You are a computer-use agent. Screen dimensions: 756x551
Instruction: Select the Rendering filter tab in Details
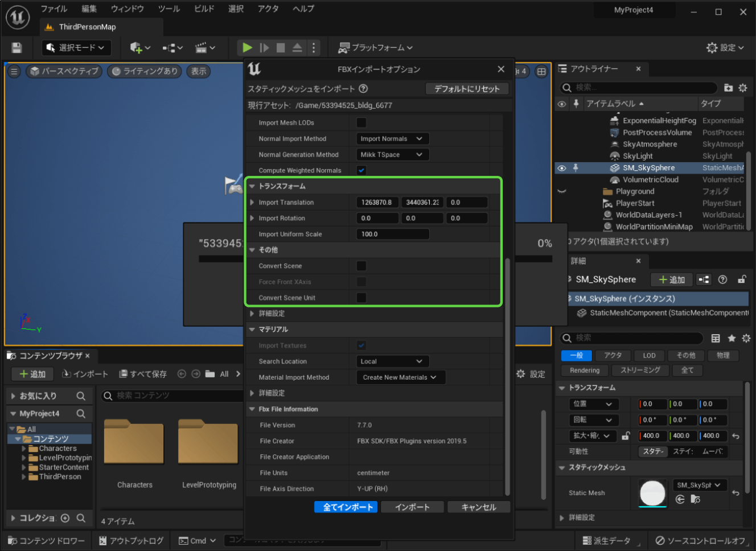[x=585, y=371]
